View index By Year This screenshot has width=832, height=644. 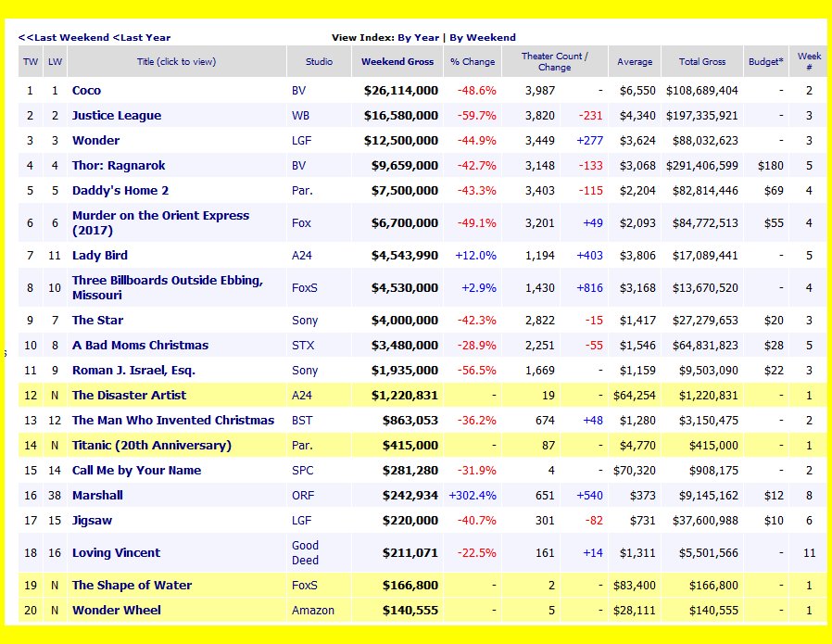418,38
